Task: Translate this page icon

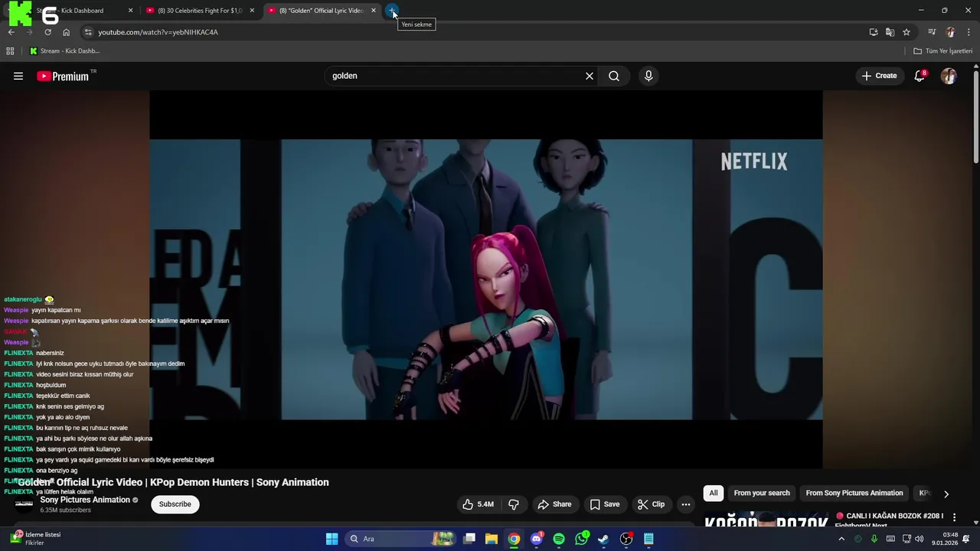Action: [890, 32]
